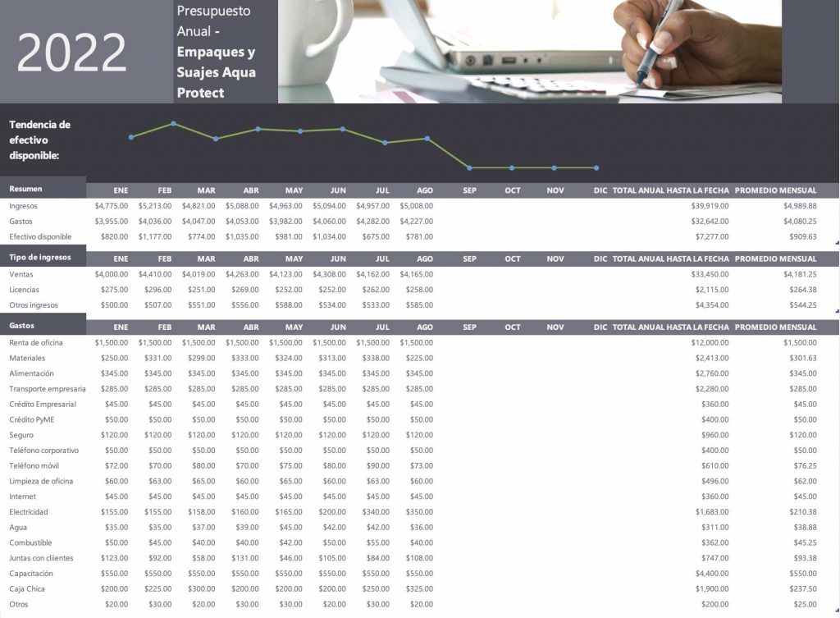Click the DIC column header under Gastos
The height and width of the screenshot is (618, 840).
pyautogui.click(x=600, y=327)
